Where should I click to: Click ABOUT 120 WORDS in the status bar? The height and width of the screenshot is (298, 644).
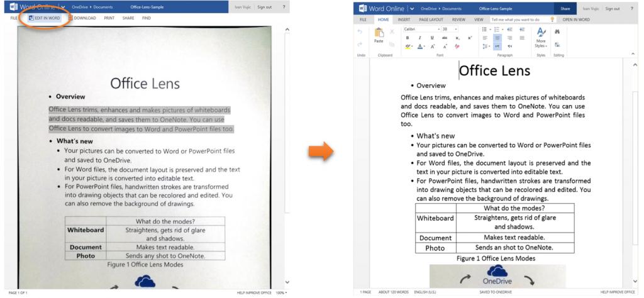(x=394, y=292)
